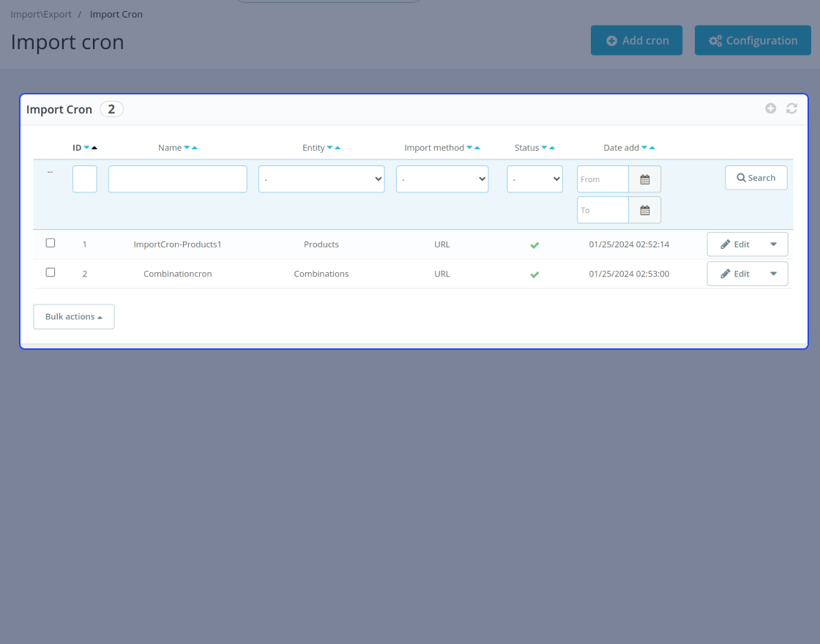Focus the Name filter field
This screenshot has width=820, height=644.
click(178, 179)
